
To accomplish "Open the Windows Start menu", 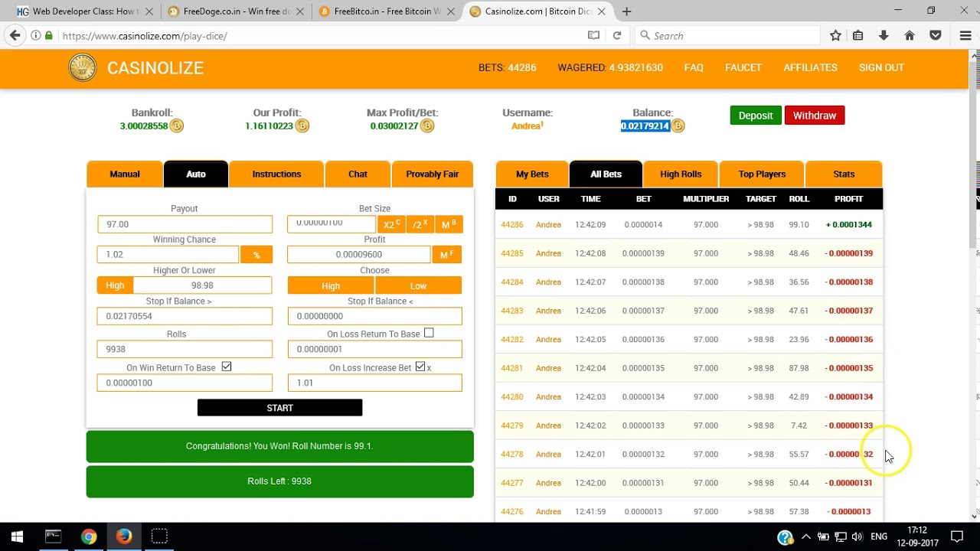I will 17,536.
